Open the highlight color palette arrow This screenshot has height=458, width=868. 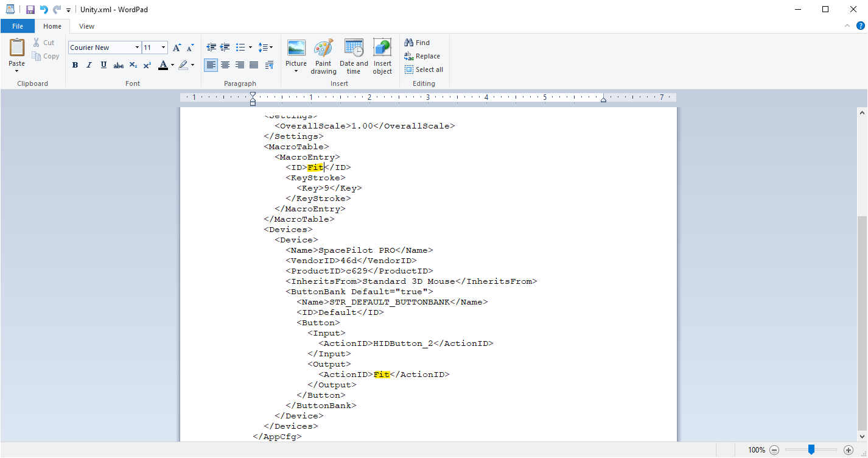192,65
